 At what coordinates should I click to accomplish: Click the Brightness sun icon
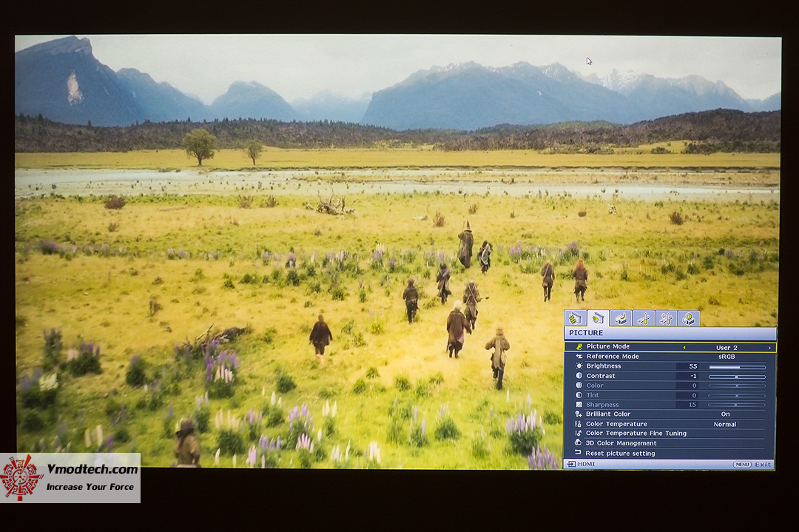tap(579, 366)
